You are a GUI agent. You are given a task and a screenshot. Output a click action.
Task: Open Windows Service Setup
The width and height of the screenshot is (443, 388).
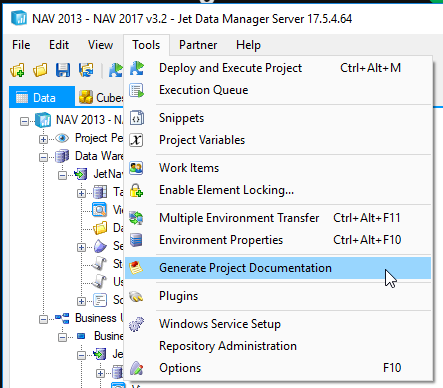pos(278,324)
